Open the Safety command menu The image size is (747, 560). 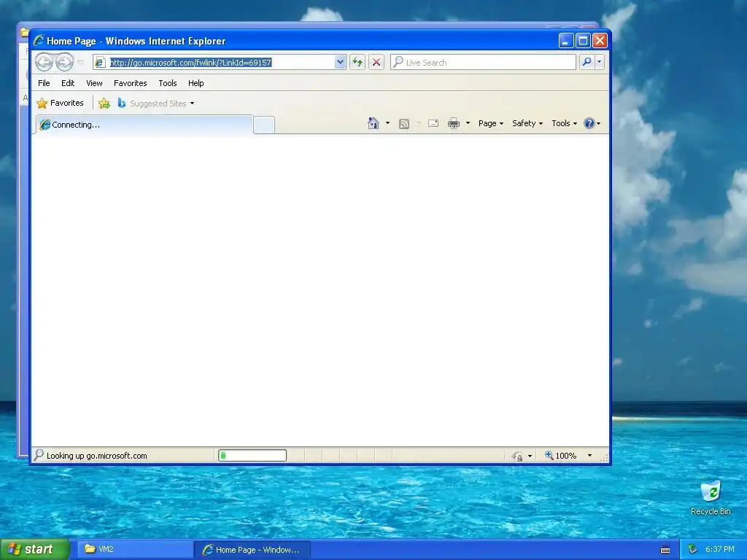point(527,123)
